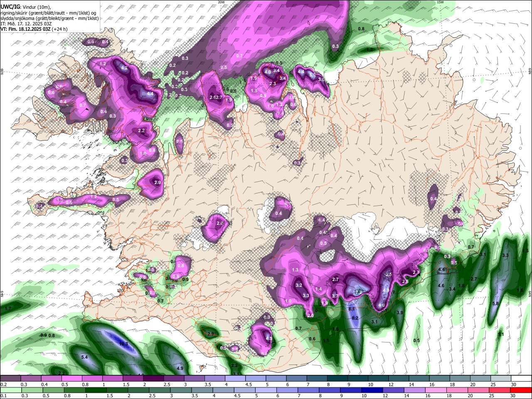
Task: Click the "8.2" precipitation value on the map
Action: (355, 318)
